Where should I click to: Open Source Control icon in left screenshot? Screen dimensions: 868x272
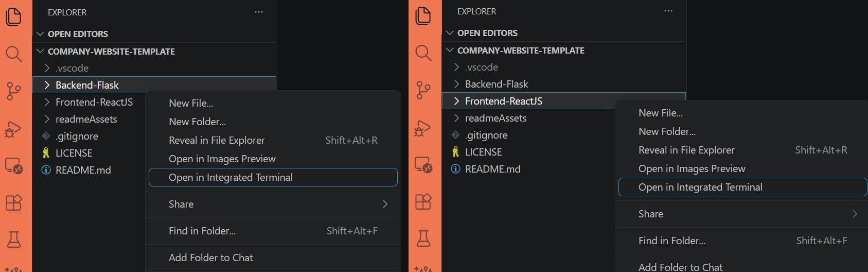(x=14, y=91)
